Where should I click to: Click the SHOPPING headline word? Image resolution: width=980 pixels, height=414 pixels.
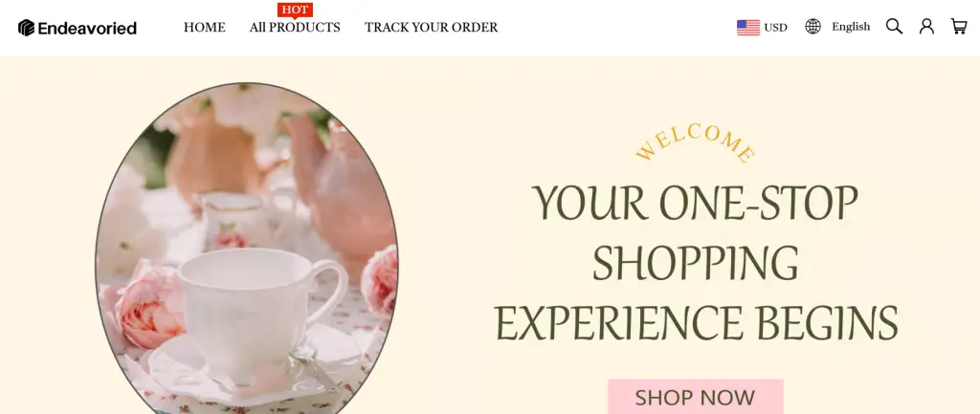[x=695, y=263]
